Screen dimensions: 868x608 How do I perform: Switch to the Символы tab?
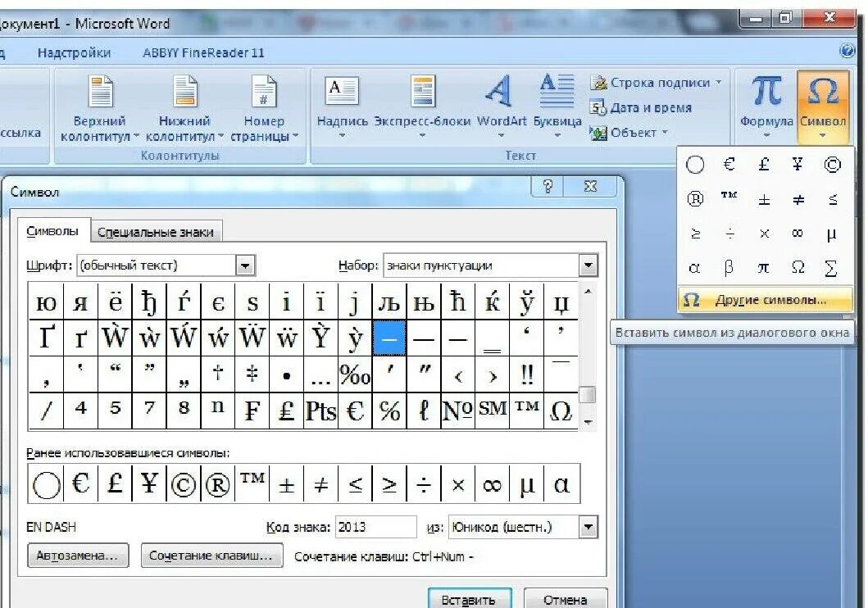pos(52,231)
